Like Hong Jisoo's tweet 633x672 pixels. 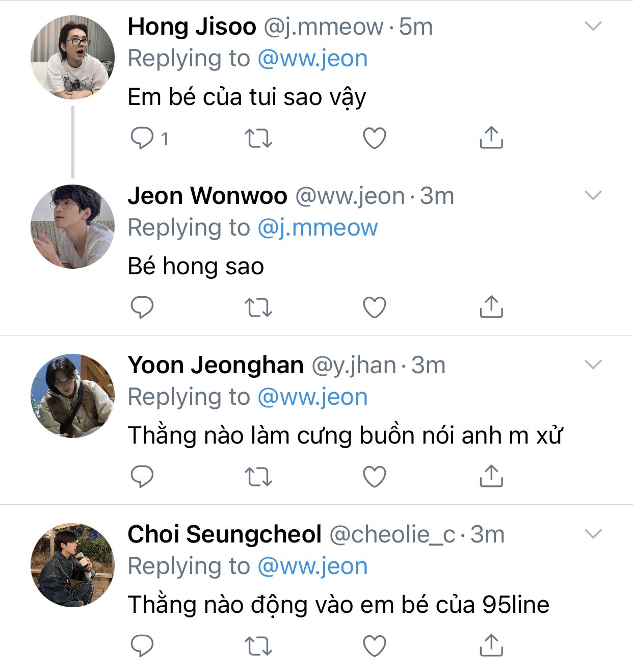pos(374,138)
